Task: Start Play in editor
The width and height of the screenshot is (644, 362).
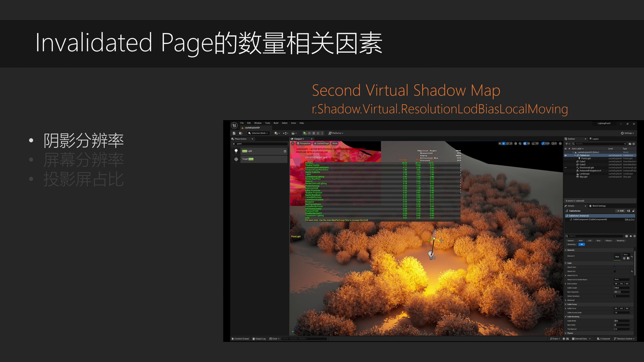Action: [305, 133]
